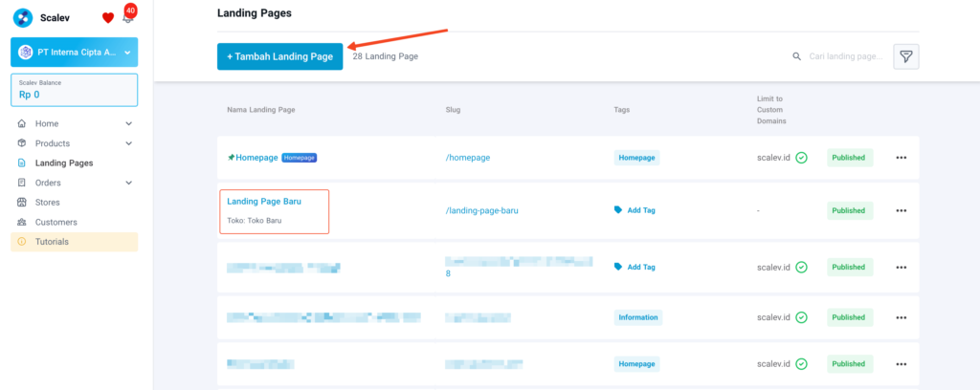This screenshot has width=980, height=390.
Task: Click tag icon in Landing Page Baru row
Action: click(x=618, y=210)
